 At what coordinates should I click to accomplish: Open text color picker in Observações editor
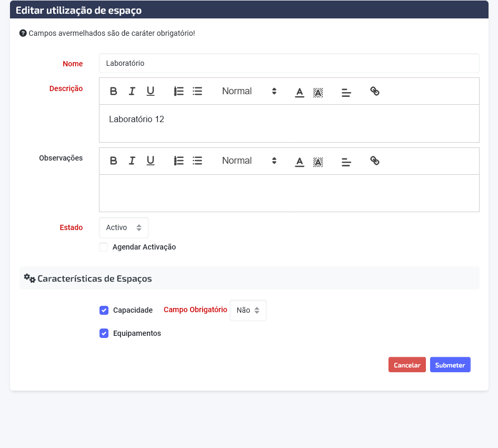(300, 162)
